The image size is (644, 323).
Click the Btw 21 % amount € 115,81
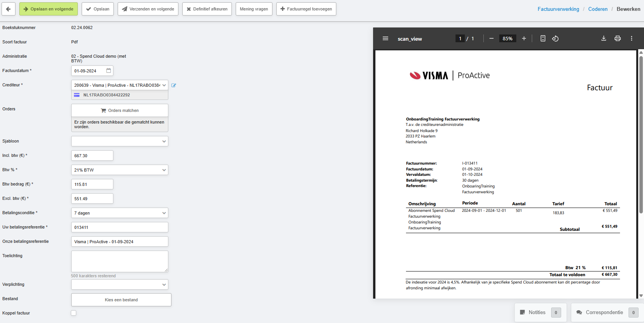pyautogui.click(x=610, y=268)
